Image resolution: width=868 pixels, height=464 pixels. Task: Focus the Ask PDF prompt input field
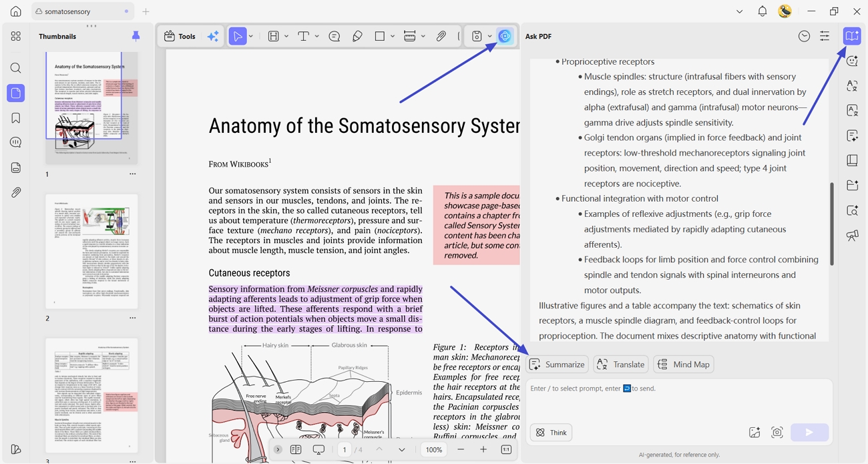[x=678, y=401]
